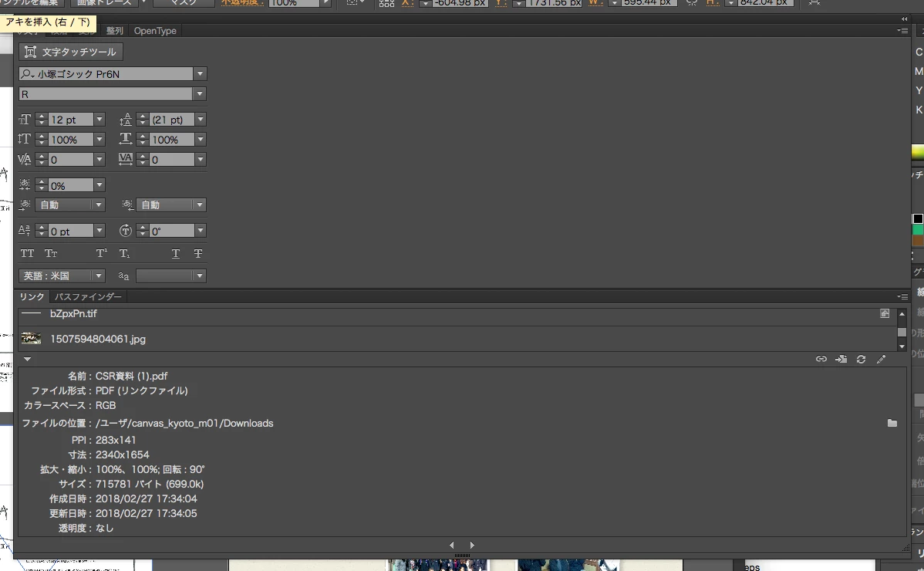Click file path /ユーザ/canvas_kyoto_m01/Downloads

point(184,423)
